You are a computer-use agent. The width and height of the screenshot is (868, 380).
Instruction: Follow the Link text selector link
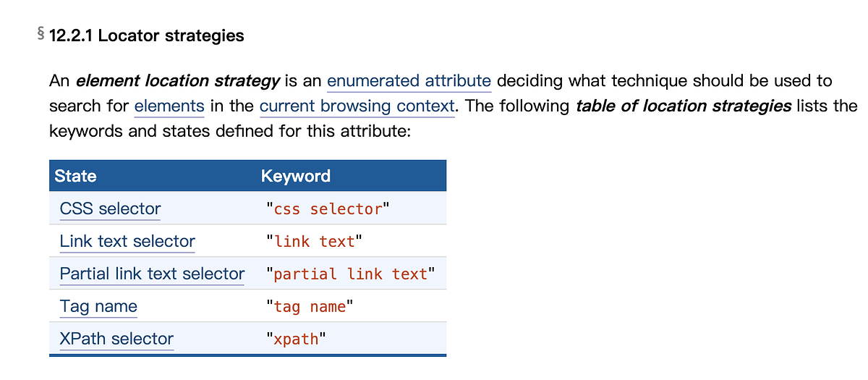click(127, 242)
